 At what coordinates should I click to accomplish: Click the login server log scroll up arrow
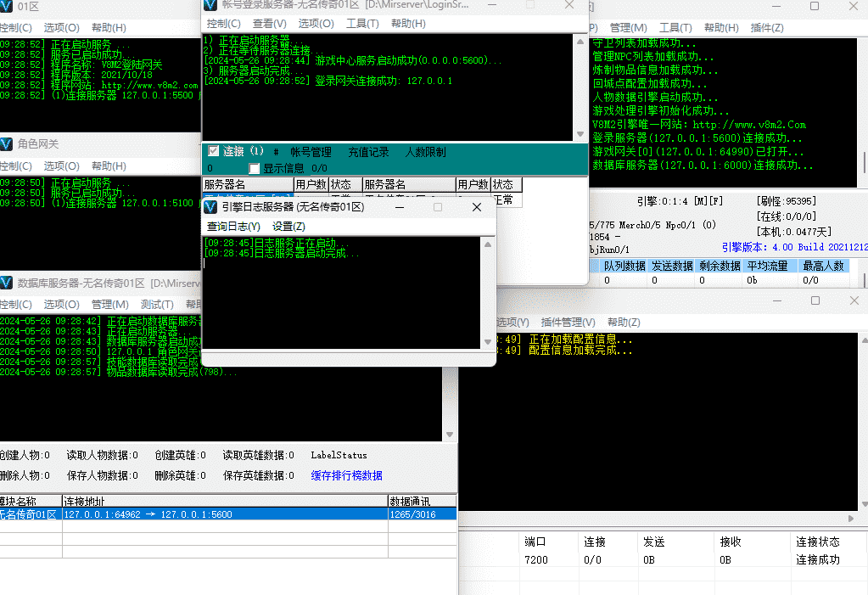(x=580, y=42)
